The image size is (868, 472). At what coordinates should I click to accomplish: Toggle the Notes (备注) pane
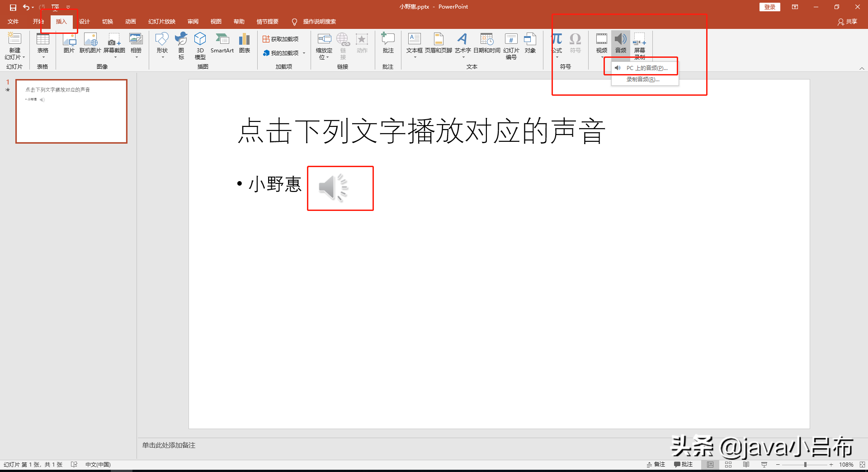click(656, 464)
